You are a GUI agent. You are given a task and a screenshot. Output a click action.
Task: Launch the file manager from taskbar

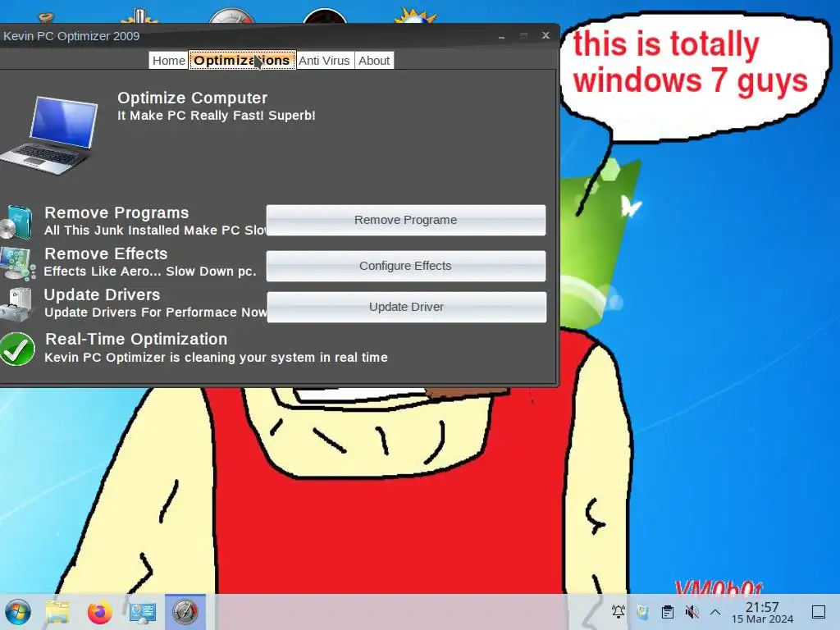click(x=57, y=612)
